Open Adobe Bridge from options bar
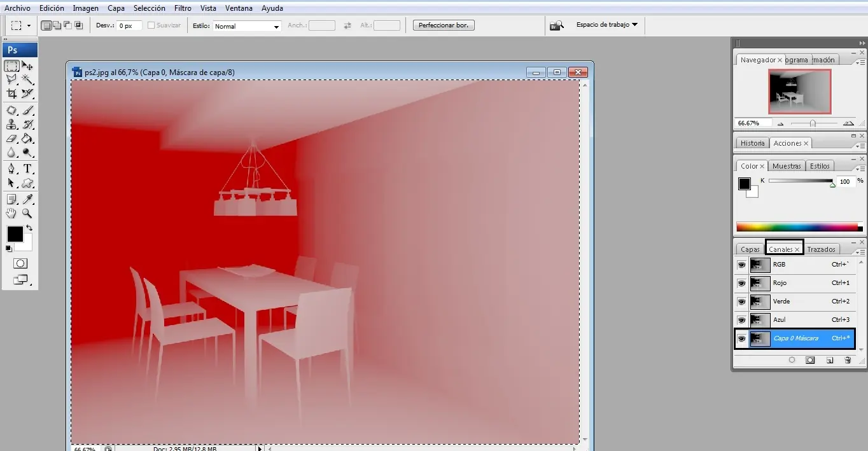 [x=557, y=25]
